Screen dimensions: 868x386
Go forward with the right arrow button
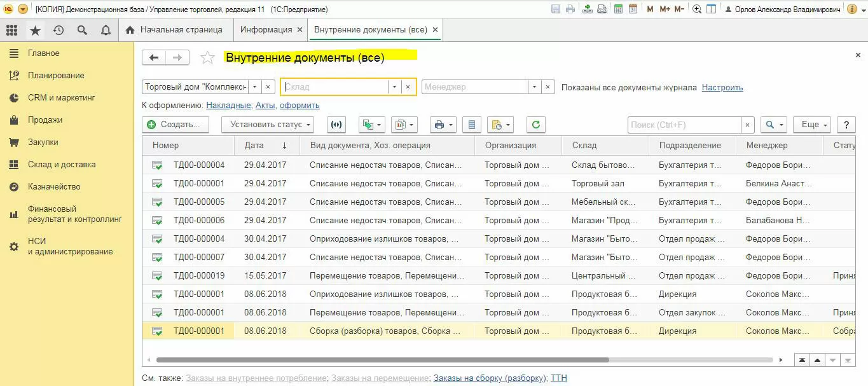pos(177,57)
